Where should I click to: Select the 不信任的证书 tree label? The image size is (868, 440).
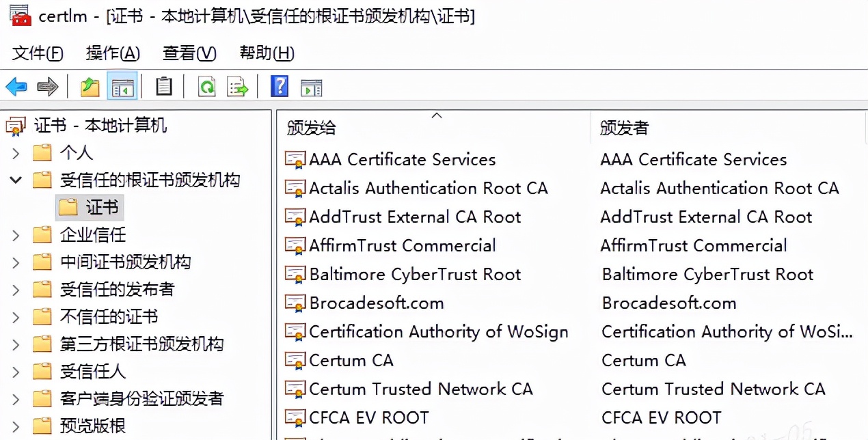[x=109, y=317]
